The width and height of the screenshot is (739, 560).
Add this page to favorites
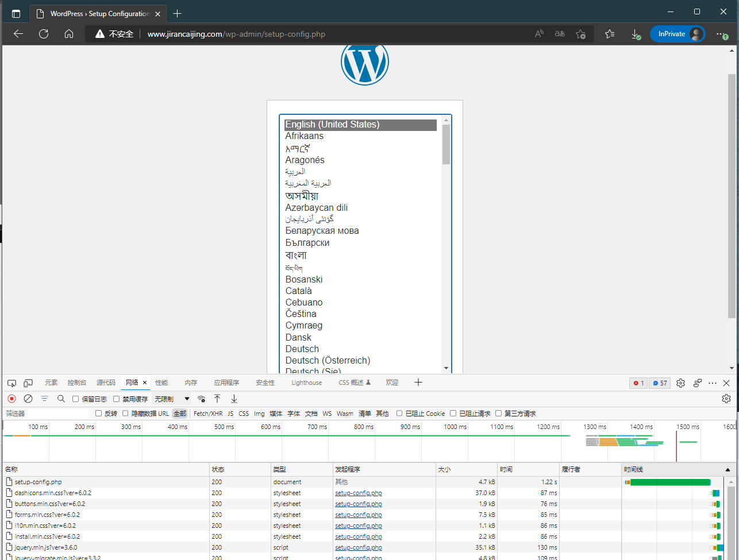point(581,34)
